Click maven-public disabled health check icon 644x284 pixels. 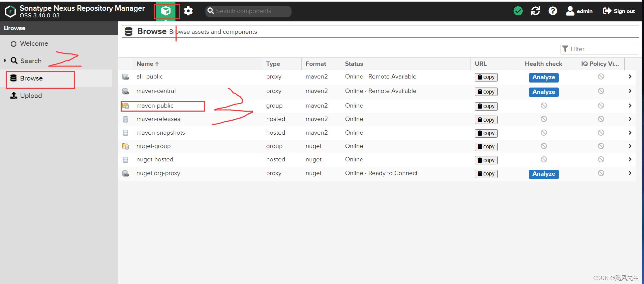pyautogui.click(x=544, y=106)
